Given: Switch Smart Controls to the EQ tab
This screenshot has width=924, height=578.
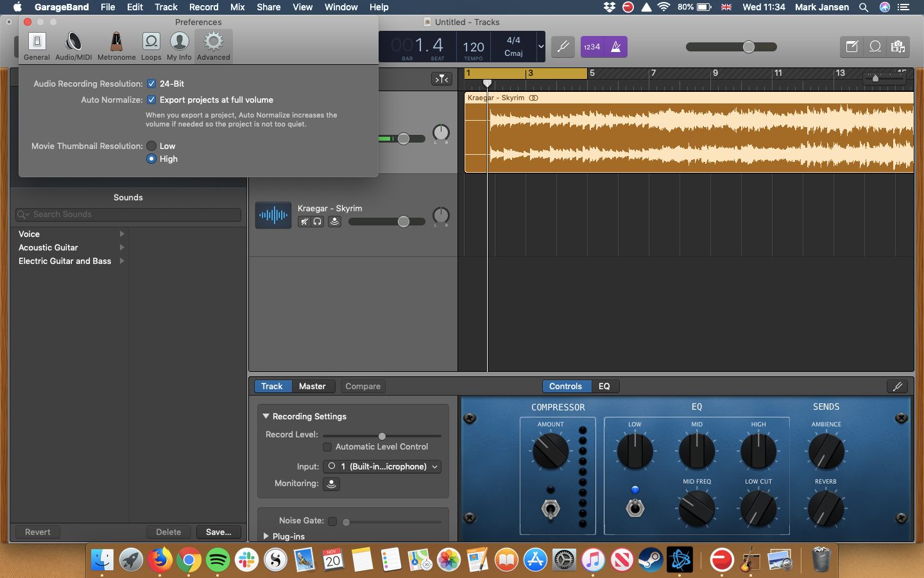Looking at the screenshot, I should point(604,386).
